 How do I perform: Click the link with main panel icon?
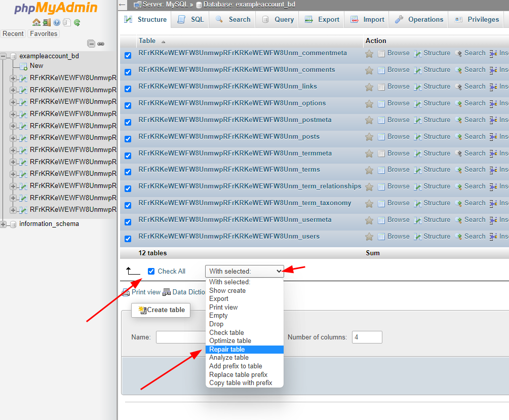pyautogui.click(x=101, y=44)
